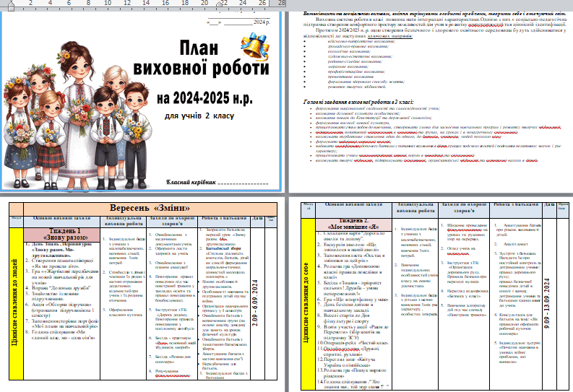Select the illustration of teacher with children
The width and height of the screenshot is (573, 392).
coord(77,115)
